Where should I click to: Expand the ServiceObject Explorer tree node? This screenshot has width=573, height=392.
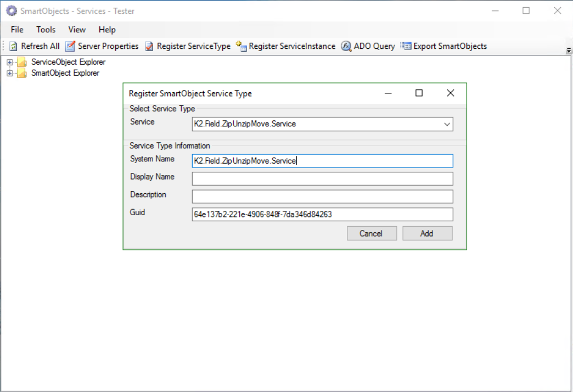click(x=9, y=62)
